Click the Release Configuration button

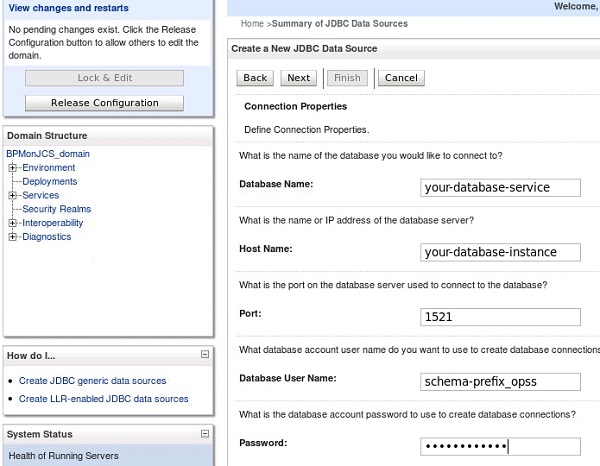tap(104, 103)
